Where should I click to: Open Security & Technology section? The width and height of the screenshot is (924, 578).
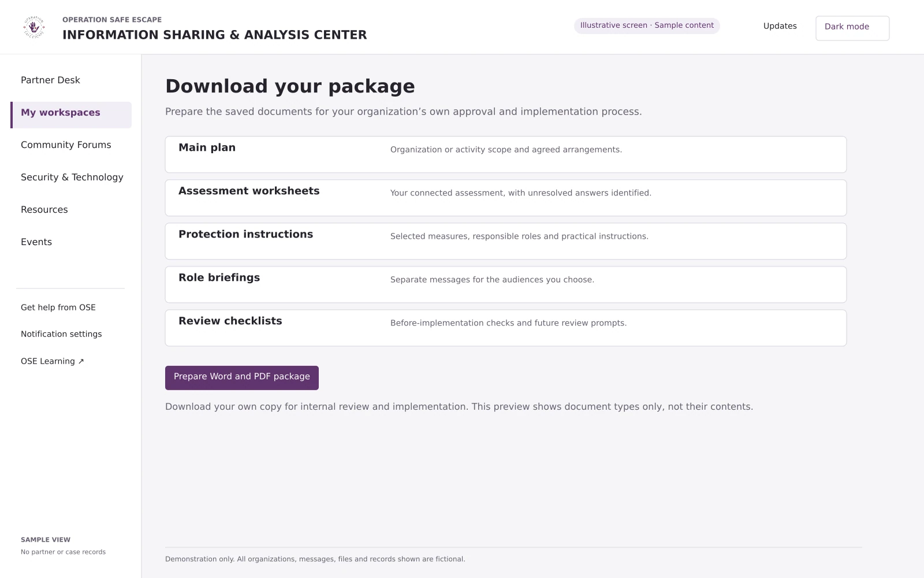coord(71,177)
